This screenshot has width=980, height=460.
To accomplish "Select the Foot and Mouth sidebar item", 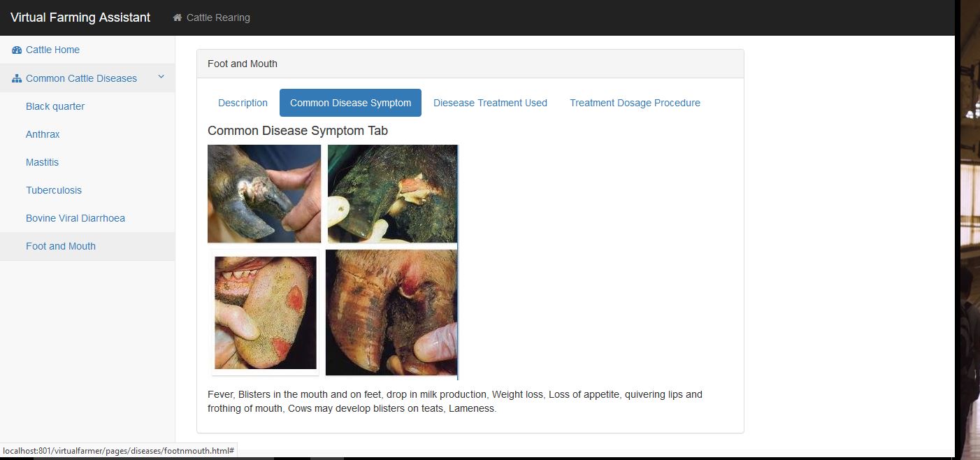I will click(x=61, y=246).
